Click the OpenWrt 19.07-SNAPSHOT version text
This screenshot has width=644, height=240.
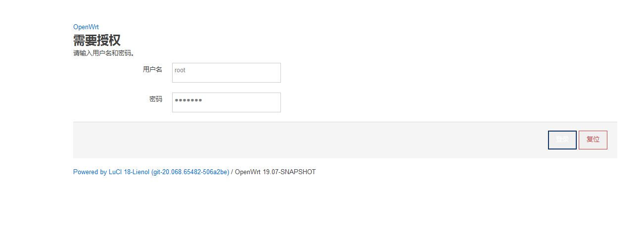click(x=275, y=172)
